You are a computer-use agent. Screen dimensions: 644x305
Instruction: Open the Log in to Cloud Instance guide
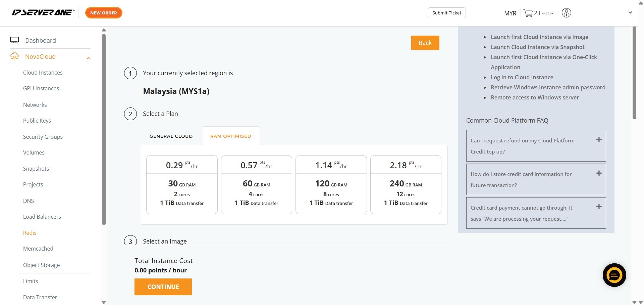pyautogui.click(x=522, y=77)
